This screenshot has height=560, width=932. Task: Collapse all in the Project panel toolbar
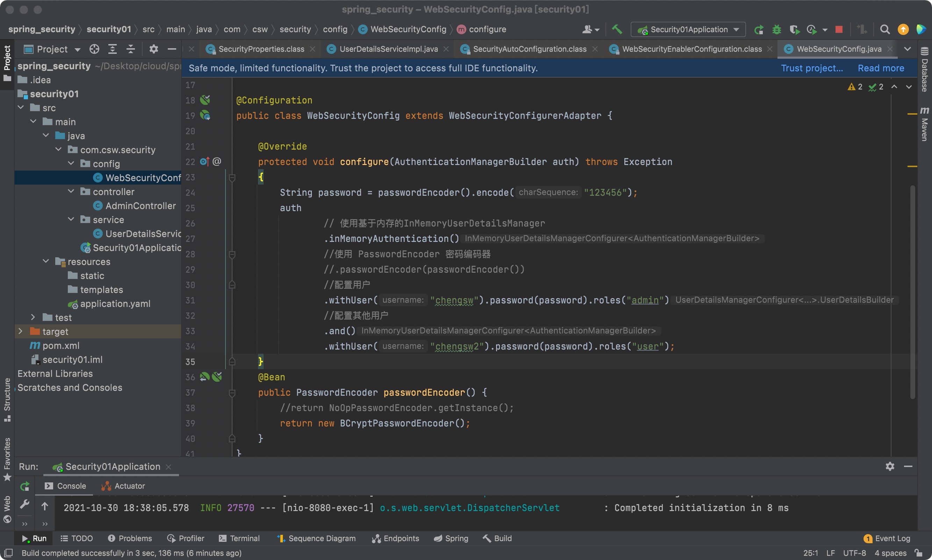130,49
